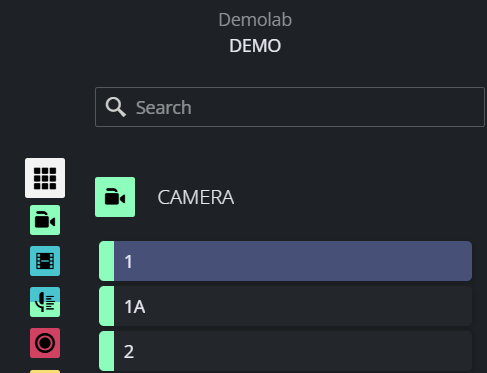Click green color strip of item 1A
The image size is (487, 373).
107,306
